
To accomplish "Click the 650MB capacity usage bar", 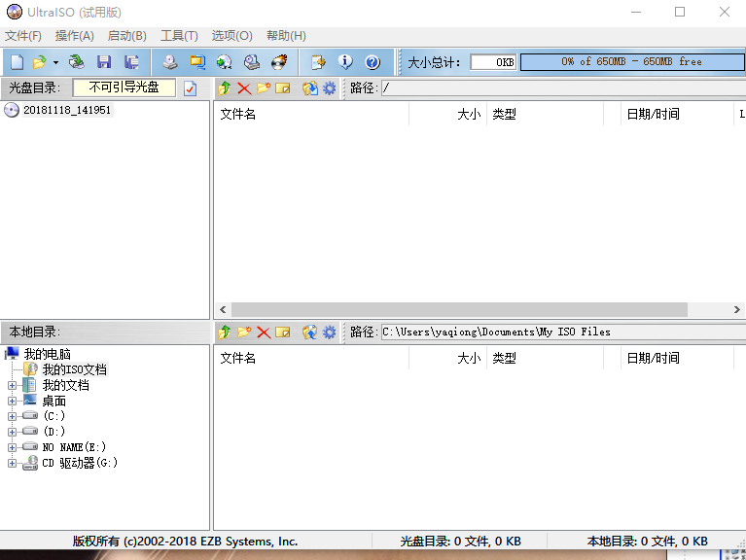I will (x=632, y=62).
